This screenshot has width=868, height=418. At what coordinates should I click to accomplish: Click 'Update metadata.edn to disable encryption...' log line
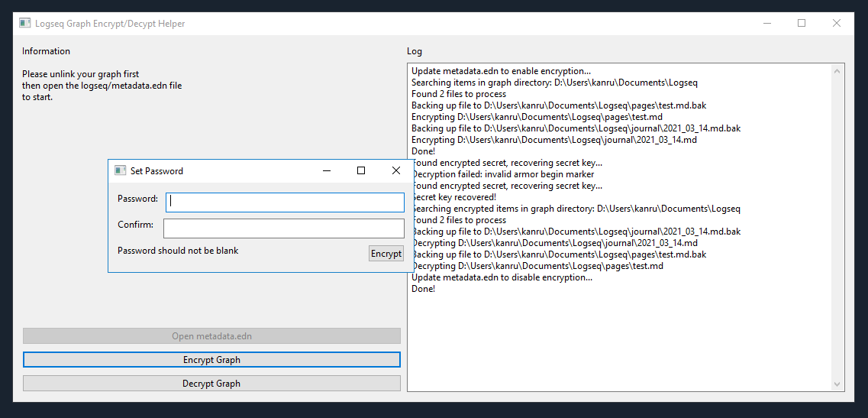(x=502, y=277)
